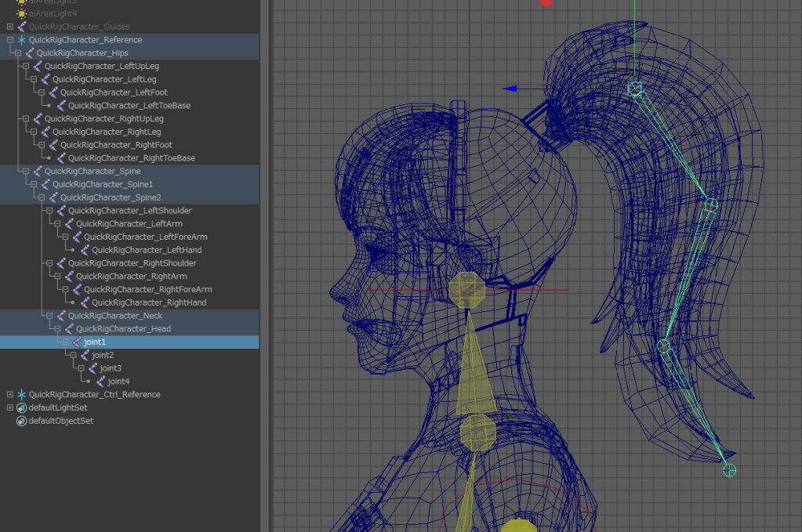The width and height of the screenshot is (802, 532).
Task: Expand the defaultLightSet entry
Action: (9, 407)
